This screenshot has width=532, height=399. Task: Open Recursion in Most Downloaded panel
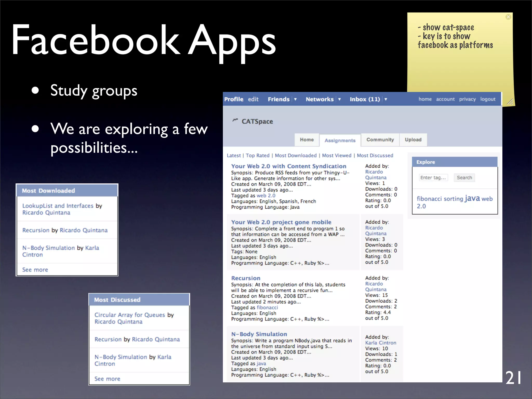(36, 230)
